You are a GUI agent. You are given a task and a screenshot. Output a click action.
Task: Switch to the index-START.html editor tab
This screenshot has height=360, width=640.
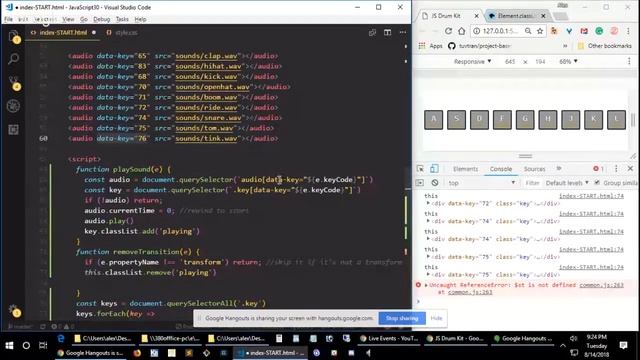click(x=63, y=32)
